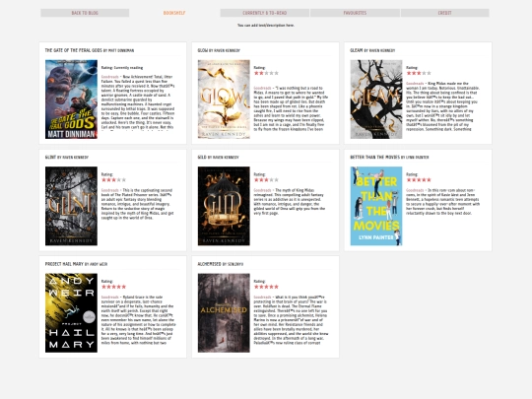Click 'Rating: Currently reading' text
This screenshot has height=399, width=532.
pyautogui.click(x=122, y=68)
